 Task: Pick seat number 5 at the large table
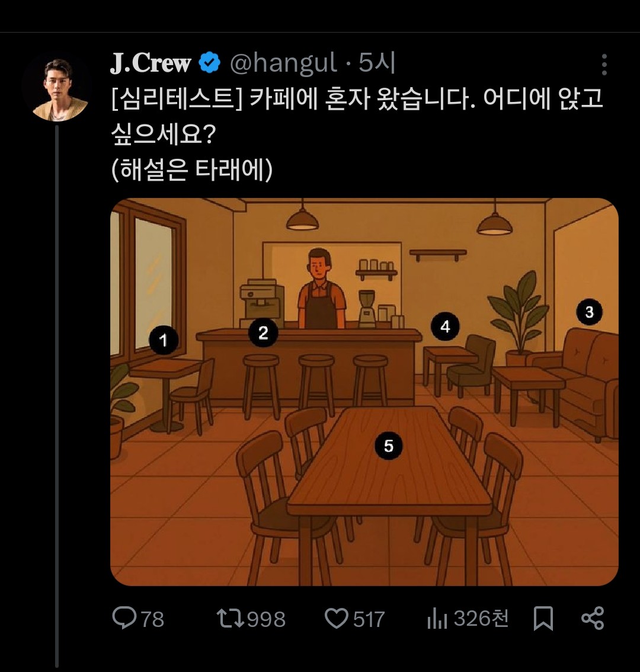388,446
